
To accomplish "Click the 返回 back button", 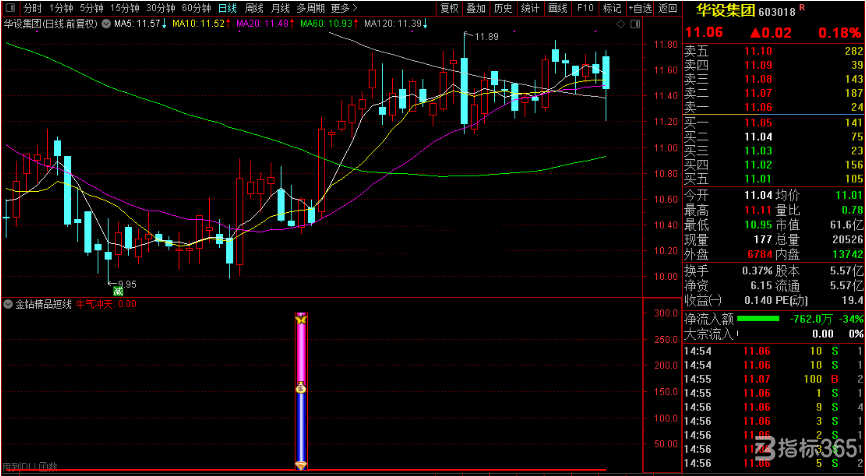I will (x=668, y=8).
